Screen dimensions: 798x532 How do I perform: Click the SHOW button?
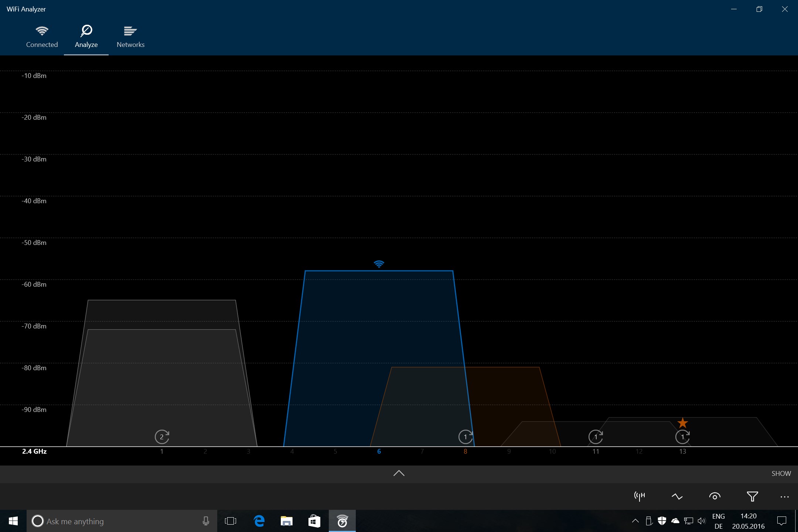[781, 473]
